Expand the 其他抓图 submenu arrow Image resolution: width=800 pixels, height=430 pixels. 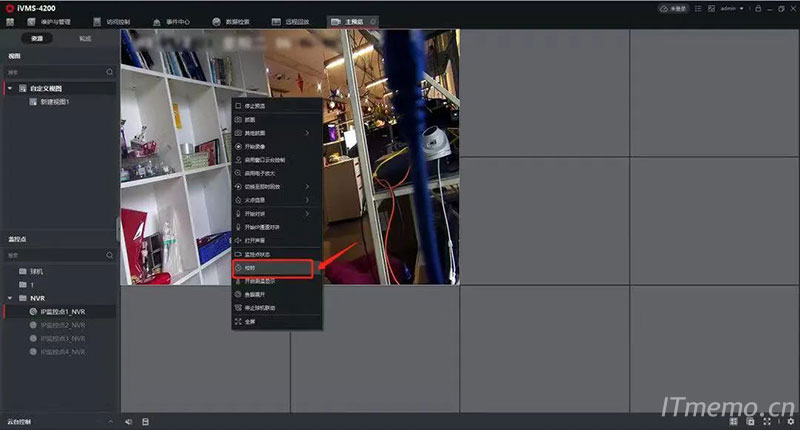(x=306, y=132)
